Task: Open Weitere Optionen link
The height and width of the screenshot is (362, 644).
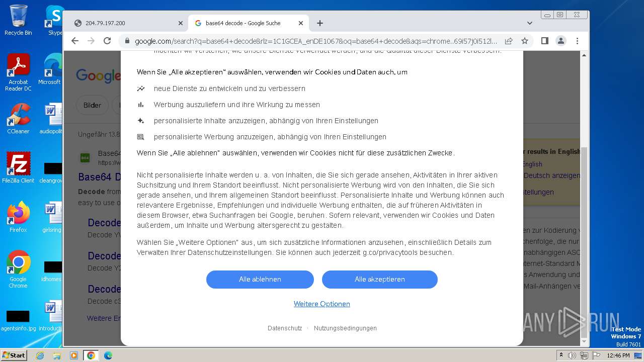Action: [322, 304]
